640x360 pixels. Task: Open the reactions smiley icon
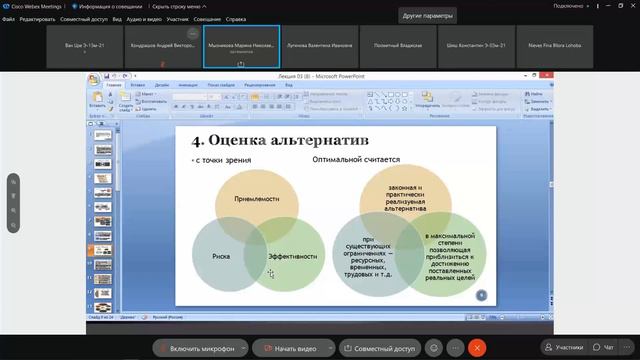pyautogui.click(x=434, y=348)
